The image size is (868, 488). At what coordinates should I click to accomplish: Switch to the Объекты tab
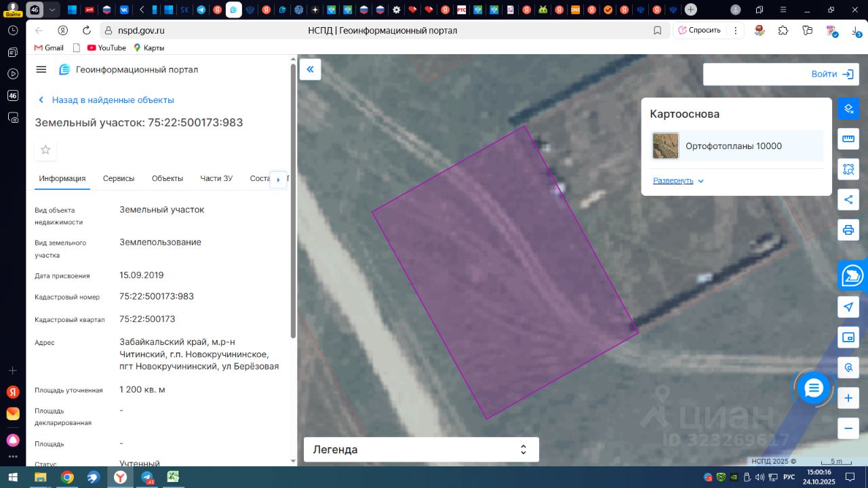coord(167,179)
